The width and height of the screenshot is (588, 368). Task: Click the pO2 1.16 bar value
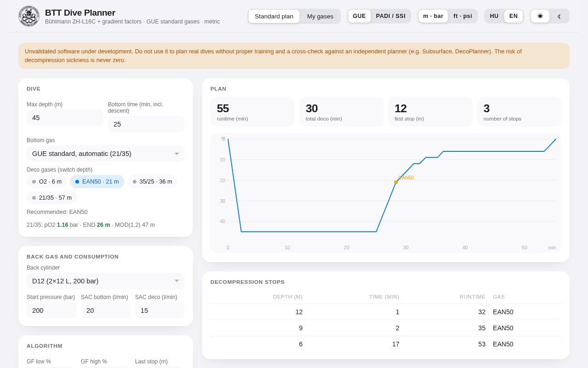[x=62, y=225]
